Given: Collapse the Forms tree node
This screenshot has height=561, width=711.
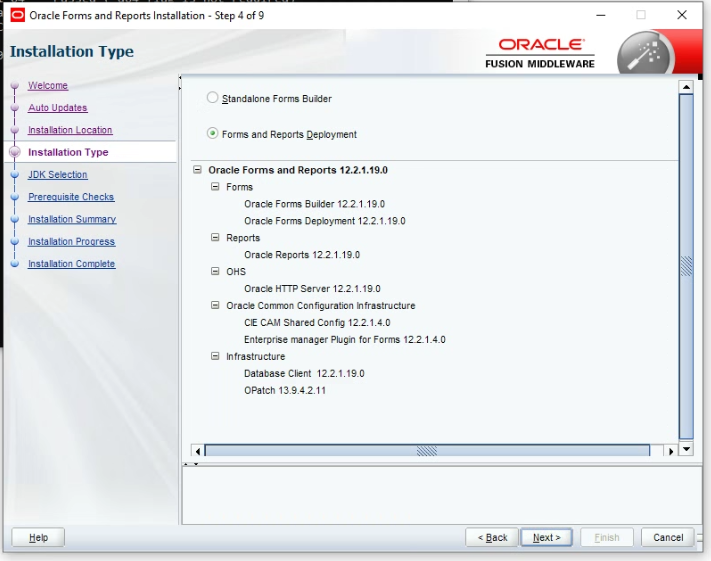Looking at the screenshot, I should click(x=215, y=186).
